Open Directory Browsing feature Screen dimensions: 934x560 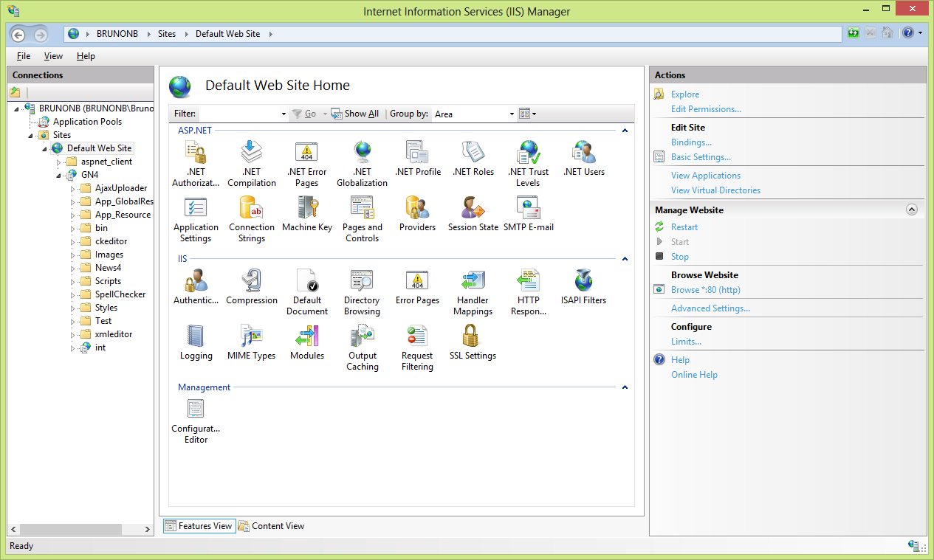[x=363, y=292]
